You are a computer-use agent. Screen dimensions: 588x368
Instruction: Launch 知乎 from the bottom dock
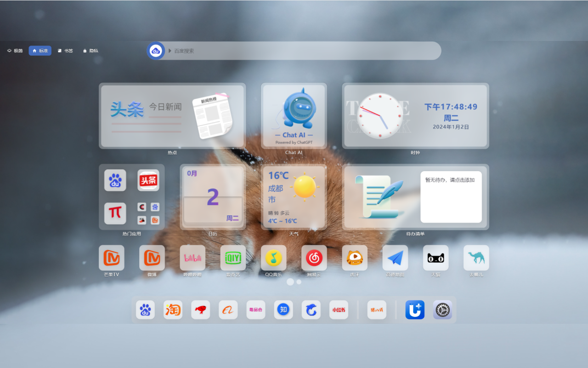coord(283,310)
